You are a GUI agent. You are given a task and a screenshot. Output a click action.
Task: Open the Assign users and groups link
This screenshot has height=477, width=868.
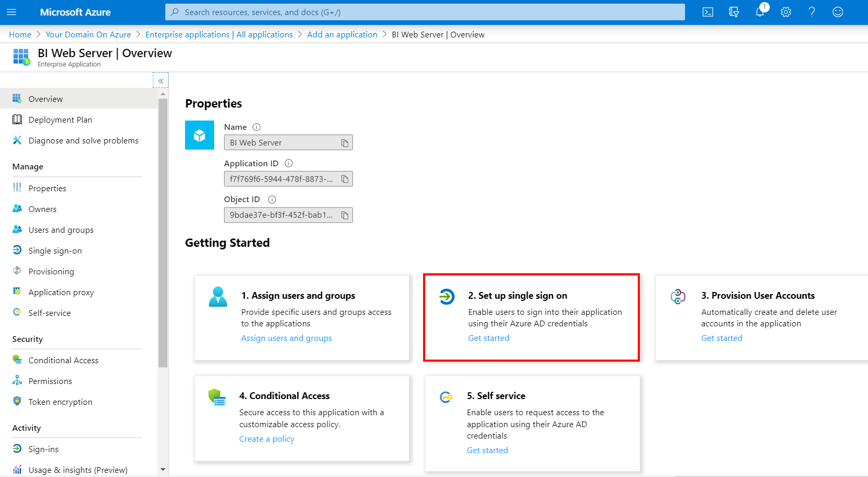(x=286, y=338)
